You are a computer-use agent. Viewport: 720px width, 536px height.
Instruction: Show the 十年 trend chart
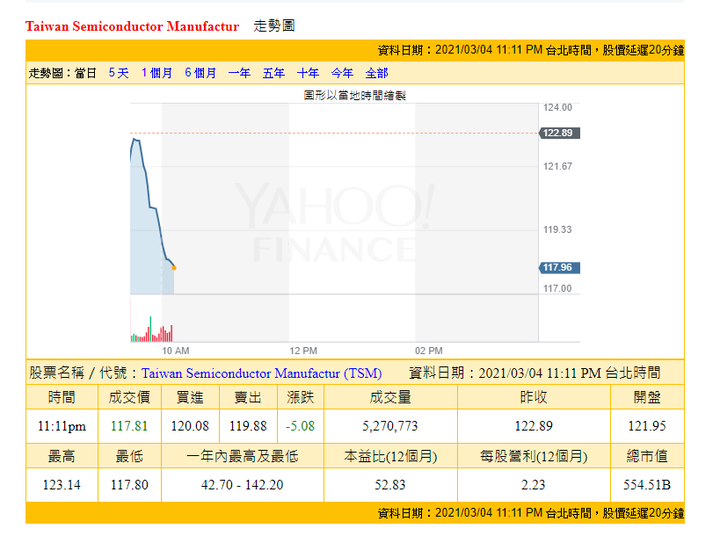pos(308,73)
